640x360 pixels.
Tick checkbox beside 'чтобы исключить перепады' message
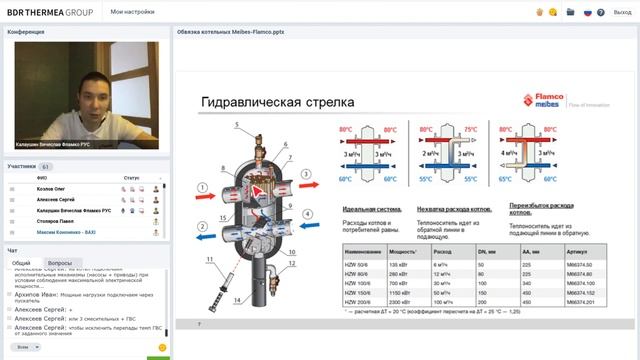coord(10,327)
